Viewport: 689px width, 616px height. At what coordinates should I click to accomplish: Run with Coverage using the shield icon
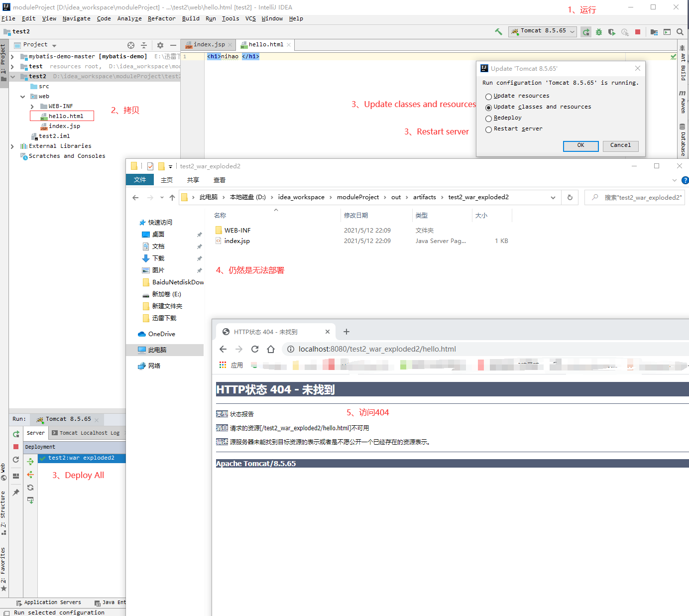pos(612,32)
